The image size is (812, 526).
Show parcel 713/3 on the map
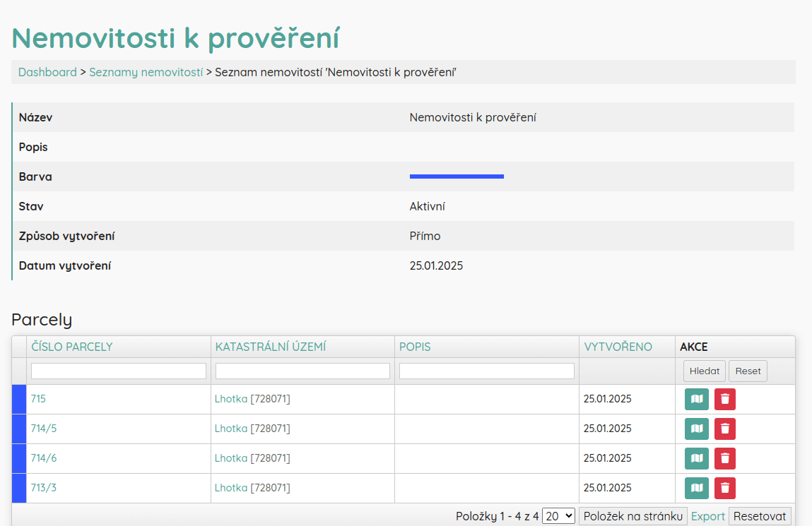tap(696, 488)
